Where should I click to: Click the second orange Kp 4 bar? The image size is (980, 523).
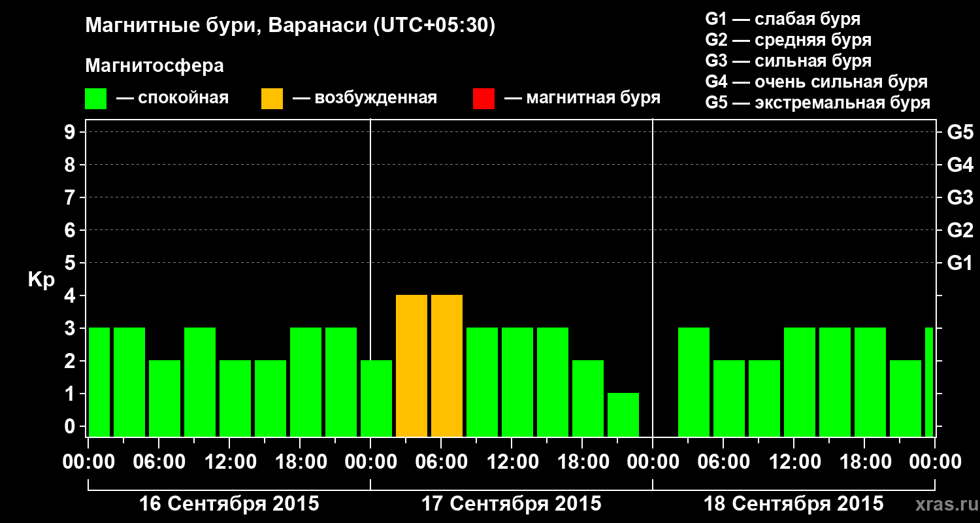pyautogui.click(x=447, y=365)
